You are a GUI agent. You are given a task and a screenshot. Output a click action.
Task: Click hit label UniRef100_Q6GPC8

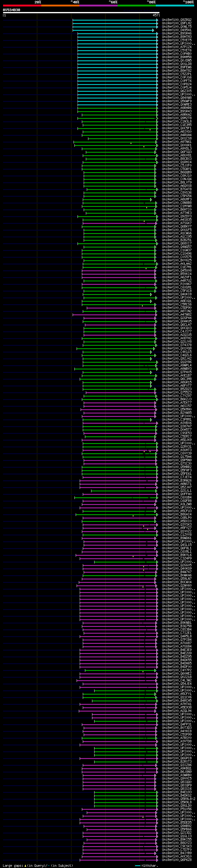pos(177,758)
